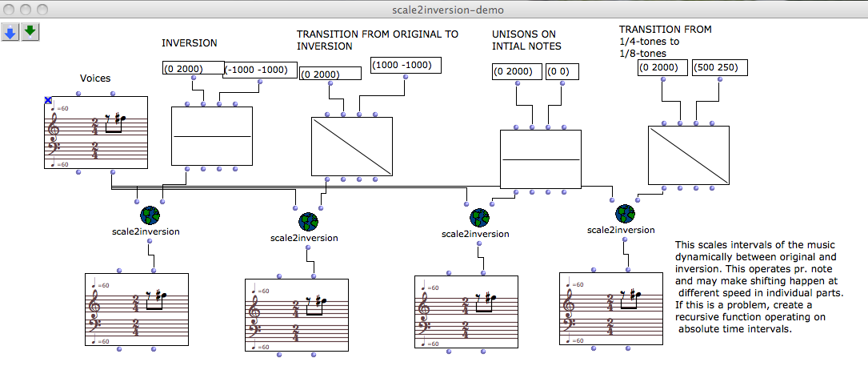Toggle the blue X lock on Voices box

48,100
